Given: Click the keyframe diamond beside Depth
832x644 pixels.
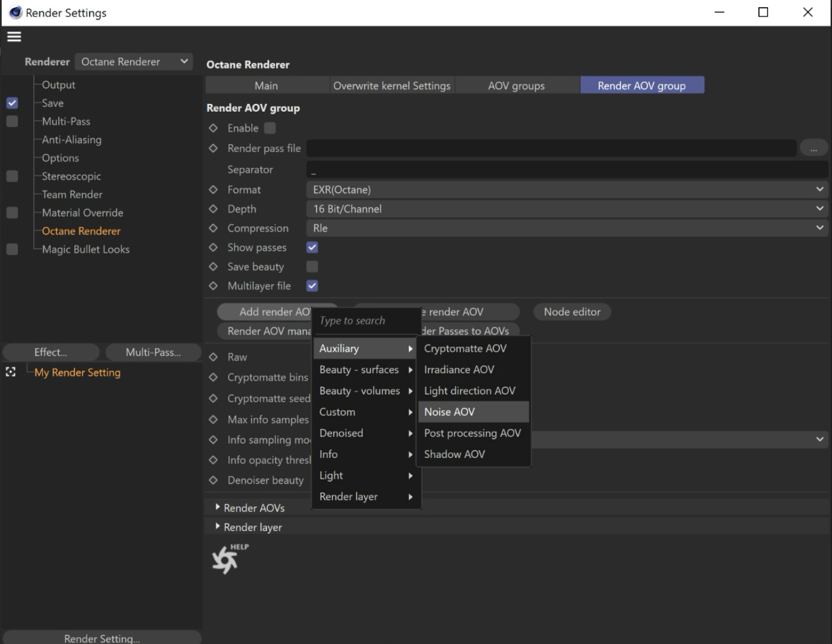Looking at the screenshot, I should 213,209.
